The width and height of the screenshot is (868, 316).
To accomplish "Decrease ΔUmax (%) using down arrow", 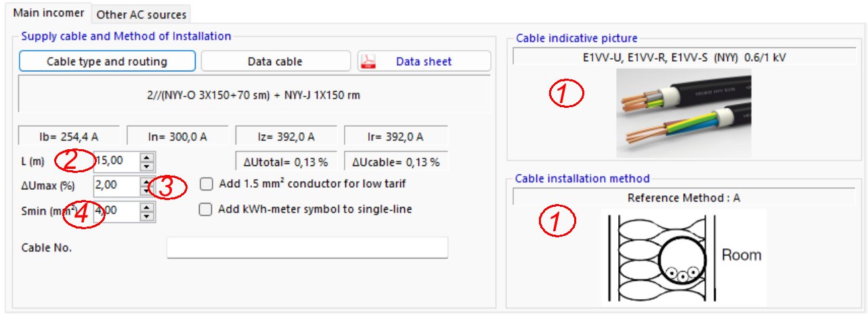I will pyautogui.click(x=148, y=189).
